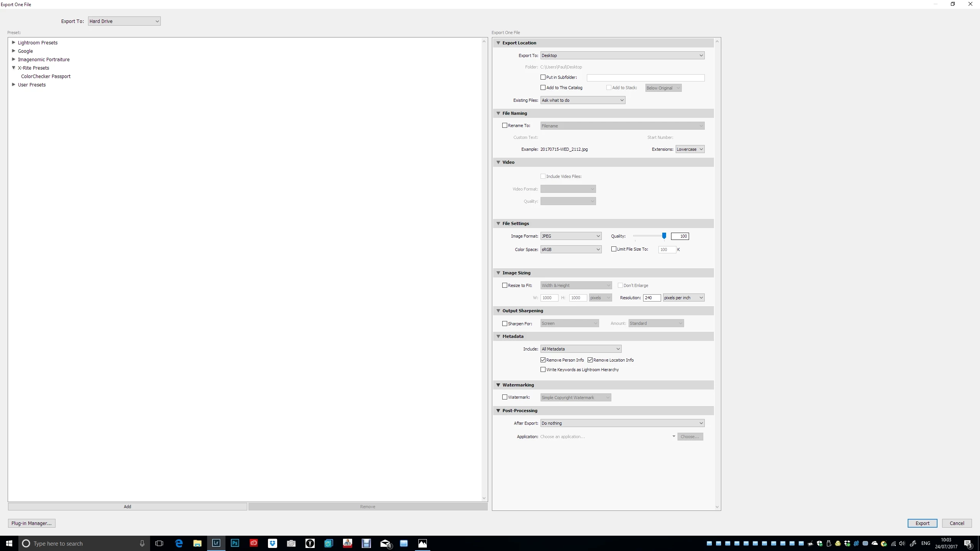The width and height of the screenshot is (980, 551).
Task: Click the Export button
Action: (922, 523)
